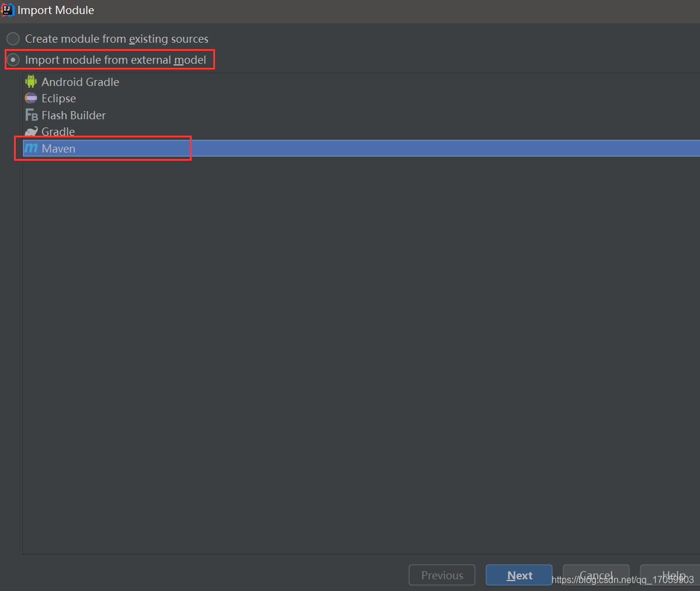700x591 pixels.
Task: Click the Eclipse sphere icon
Action: click(31, 98)
